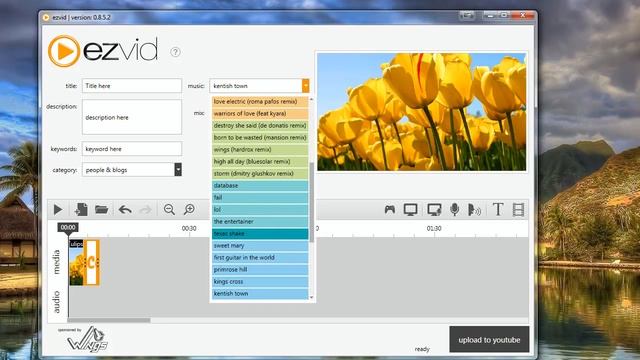The height and width of the screenshot is (360, 640).
Task: Play the project with the toolbar play button
Action: pos(58,210)
